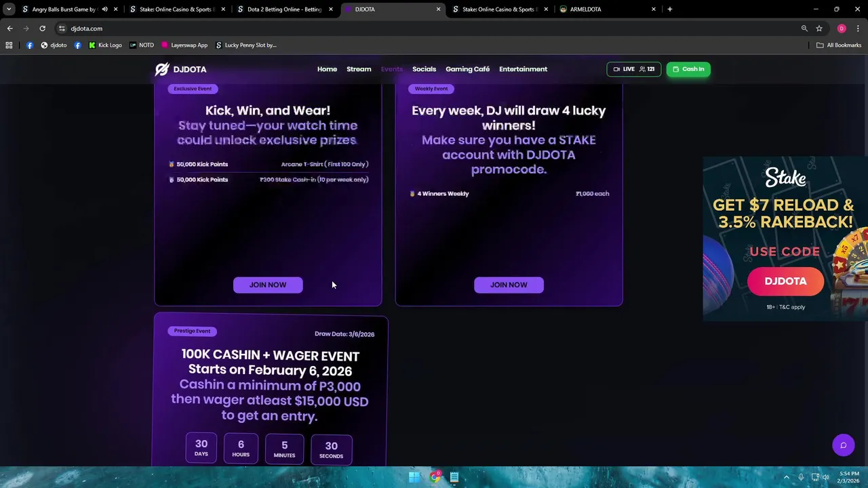Open the Kick Logo bookmark
The height and width of the screenshot is (488, 868).
pos(105,45)
